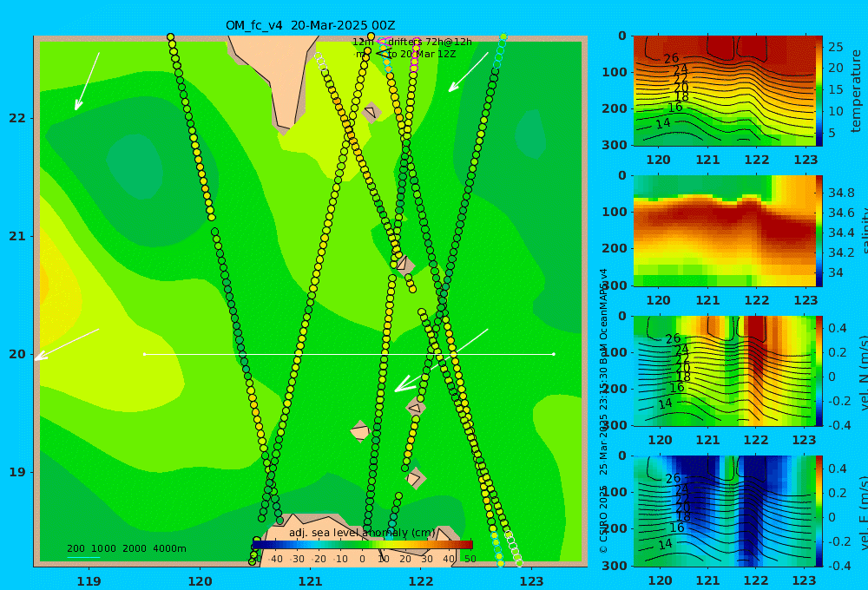868x590 pixels.
Task: Open the northward velocity section panel
Action: click(x=724, y=370)
